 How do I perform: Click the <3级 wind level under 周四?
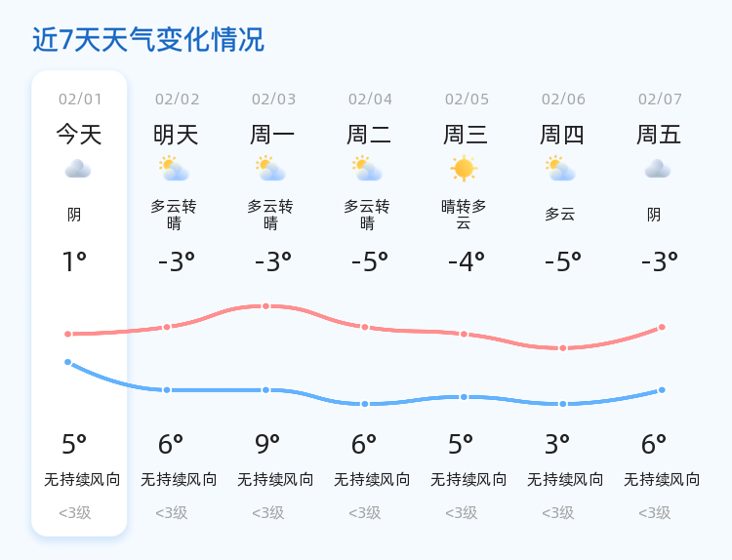tap(558, 513)
